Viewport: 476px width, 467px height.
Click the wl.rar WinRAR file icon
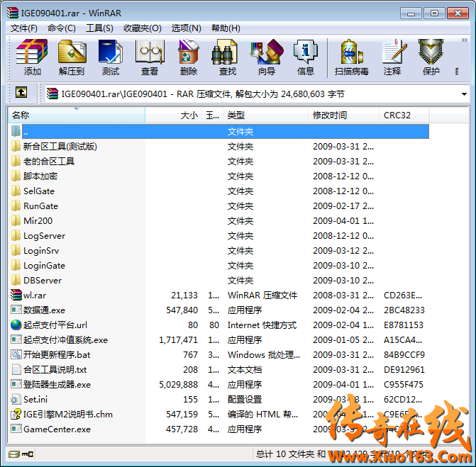point(16,295)
